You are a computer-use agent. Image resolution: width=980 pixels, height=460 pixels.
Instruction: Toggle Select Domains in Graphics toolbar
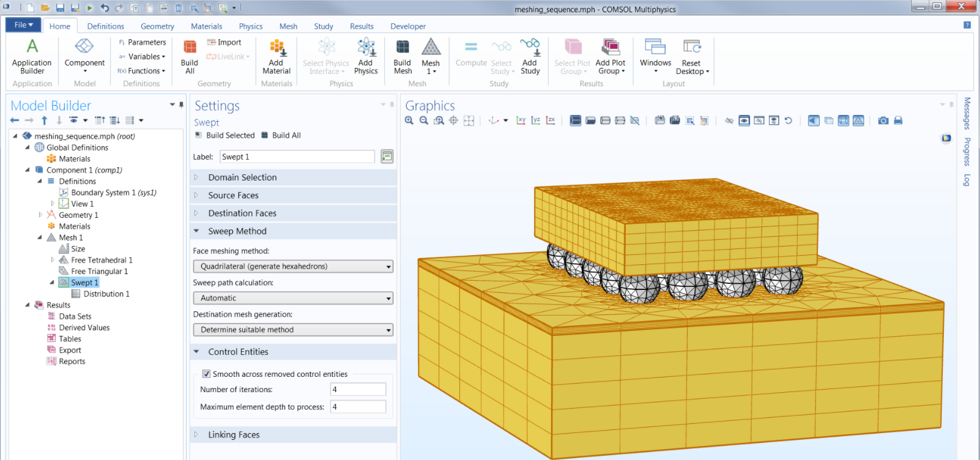[576, 121]
